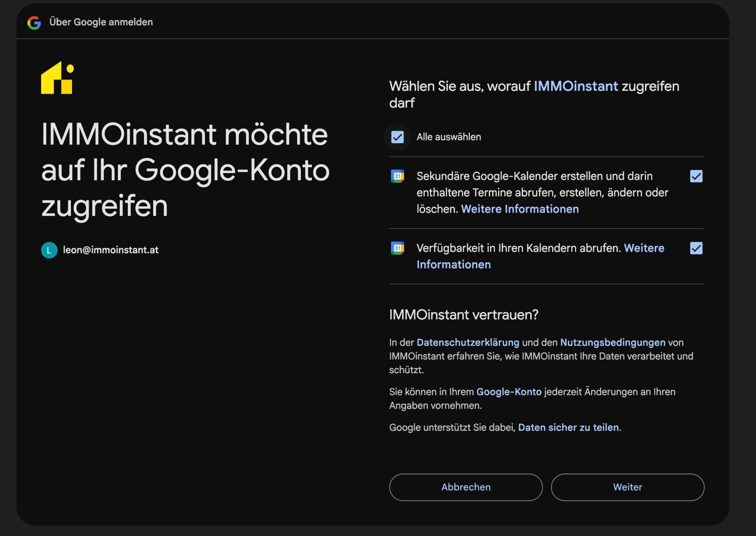
Task: Toggle the Alle auswählen checkbox
Action: [397, 137]
